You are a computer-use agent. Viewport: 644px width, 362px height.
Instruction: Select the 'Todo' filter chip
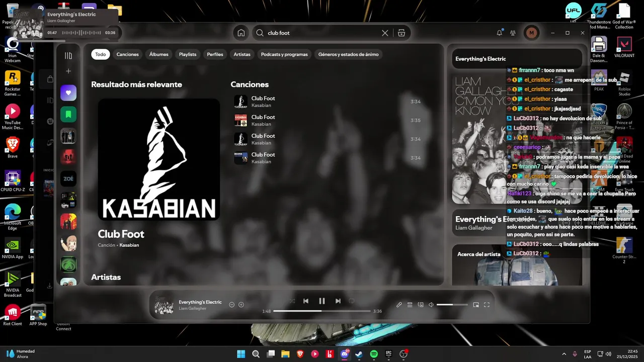tap(101, 54)
